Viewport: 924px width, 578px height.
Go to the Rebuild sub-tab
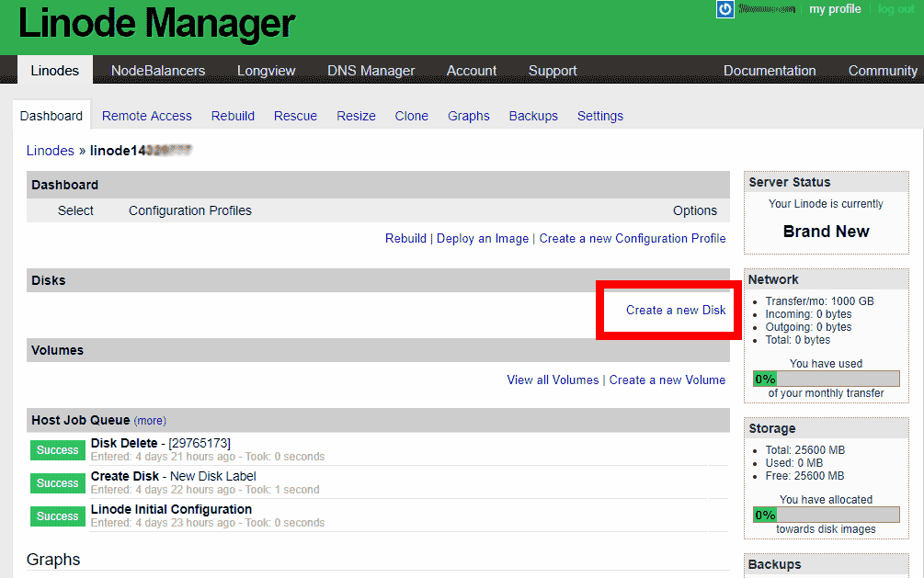(x=233, y=116)
